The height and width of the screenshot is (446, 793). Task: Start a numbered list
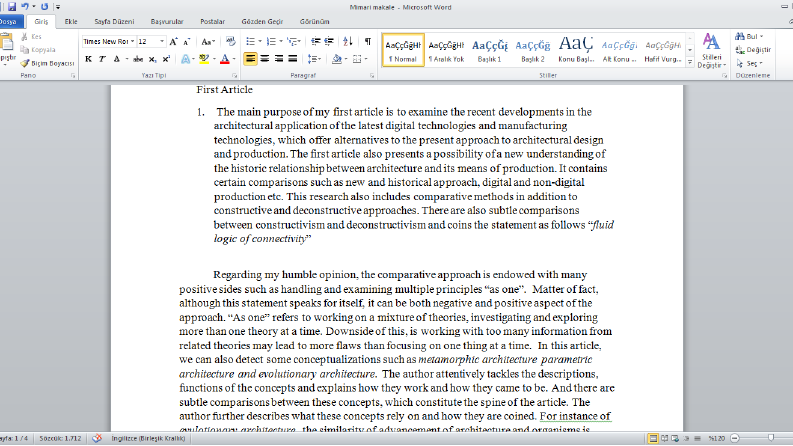click(x=271, y=41)
